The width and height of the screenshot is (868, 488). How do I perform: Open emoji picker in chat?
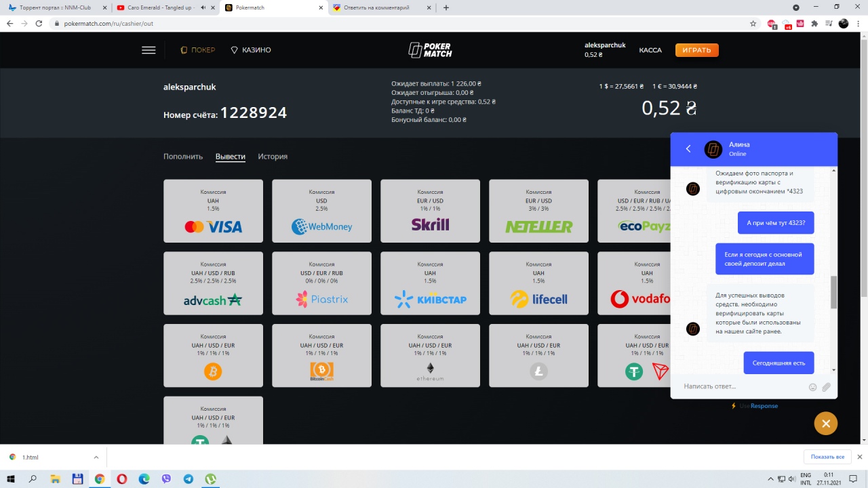coord(812,387)
